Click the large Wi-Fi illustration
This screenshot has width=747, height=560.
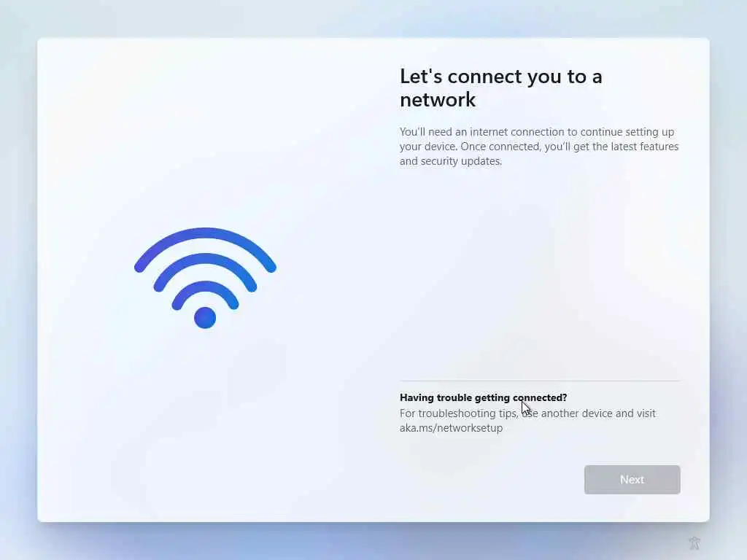click(x=205, y=278)
